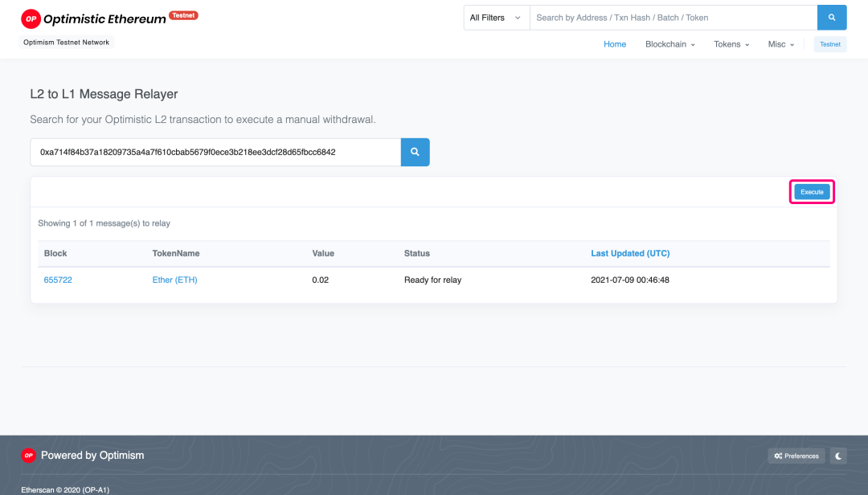Image resolution: width=868 pixels, height=495 pixels.
Task: Click the L2 transaction hash input field
Action: pyautogui.click(x=215, y=152)
